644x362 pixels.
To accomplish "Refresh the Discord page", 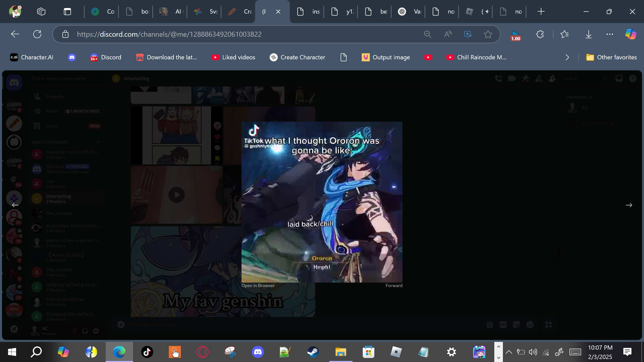I will click(x=37, y=34).
